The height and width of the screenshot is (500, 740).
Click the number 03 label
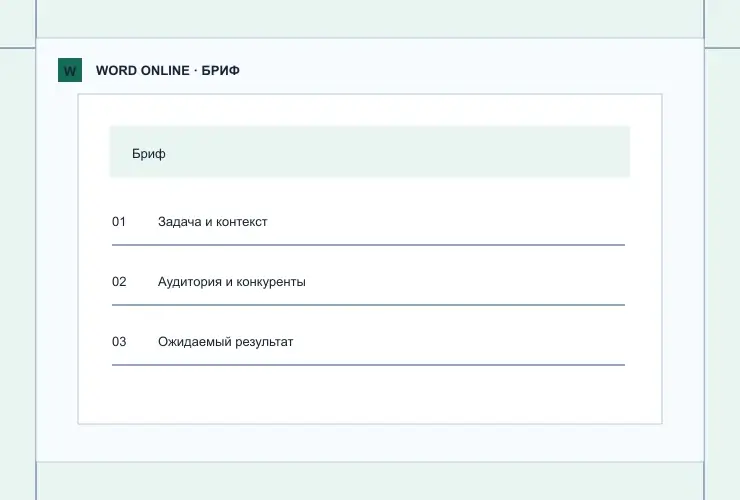[119, 342]
